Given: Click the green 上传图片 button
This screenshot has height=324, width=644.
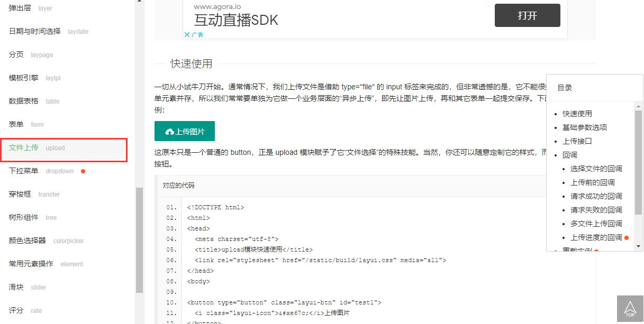Looking at the screenshot, I should [x=184, y=131].
